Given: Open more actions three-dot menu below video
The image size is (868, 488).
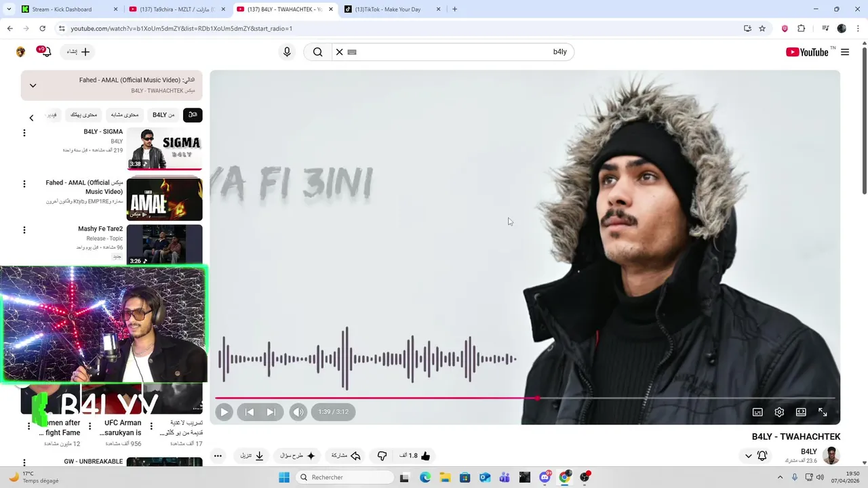Looking at the screenshot, I should (218, 455).
